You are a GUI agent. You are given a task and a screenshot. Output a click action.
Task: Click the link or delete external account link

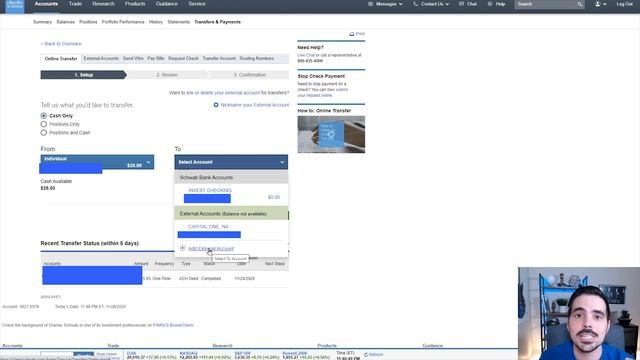(223, 93)
